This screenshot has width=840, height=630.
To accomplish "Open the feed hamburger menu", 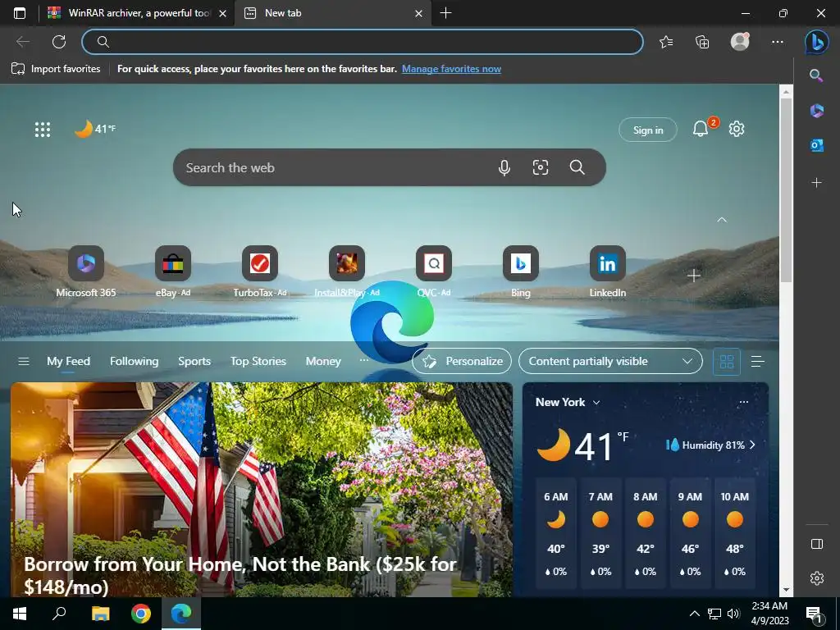I will pyautogui.click(x=24, y=362).
